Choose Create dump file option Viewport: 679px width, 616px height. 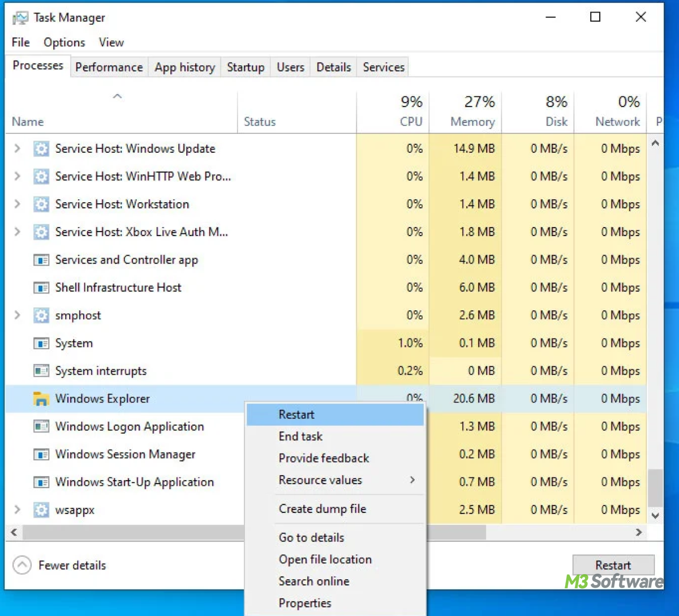coord(335,508)
